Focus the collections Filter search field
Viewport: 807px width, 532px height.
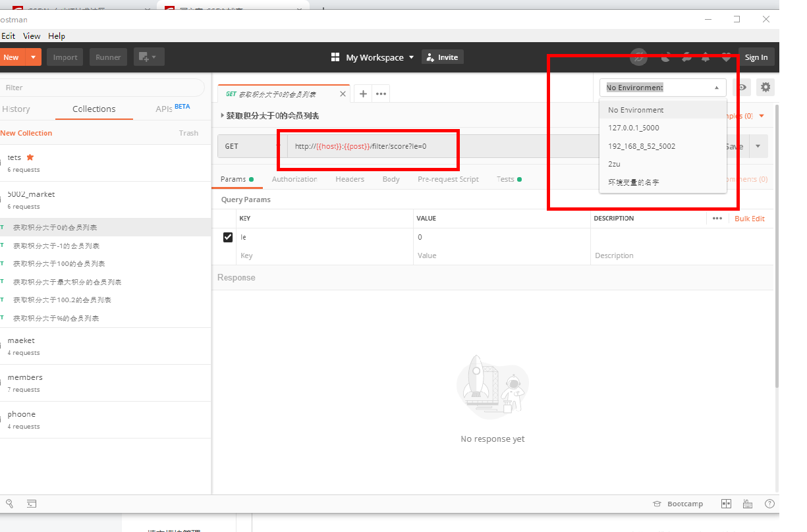pyautogui.click(x=102, y=87)
